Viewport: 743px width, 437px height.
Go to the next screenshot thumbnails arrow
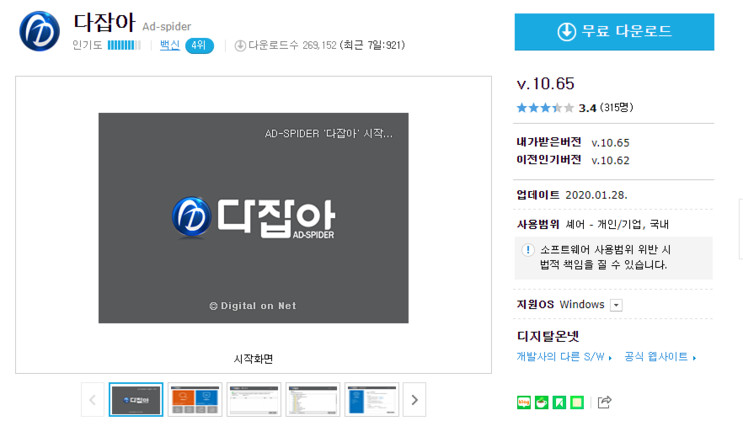coord(415,400)
